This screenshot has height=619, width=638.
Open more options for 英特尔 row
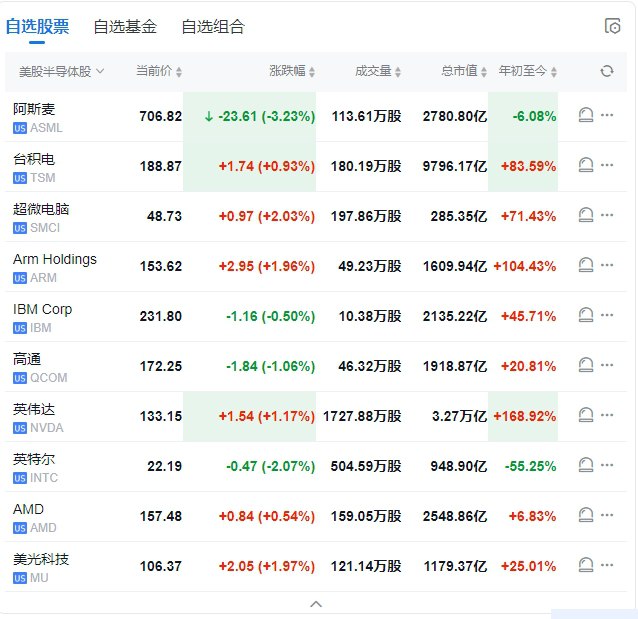(x=607, y=465)
